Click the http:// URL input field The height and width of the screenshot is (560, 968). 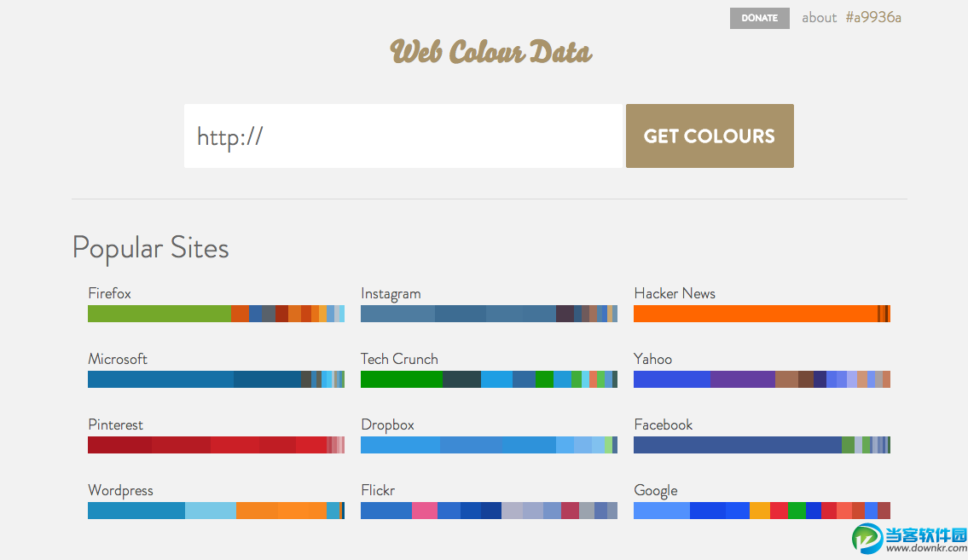(403, 136)
